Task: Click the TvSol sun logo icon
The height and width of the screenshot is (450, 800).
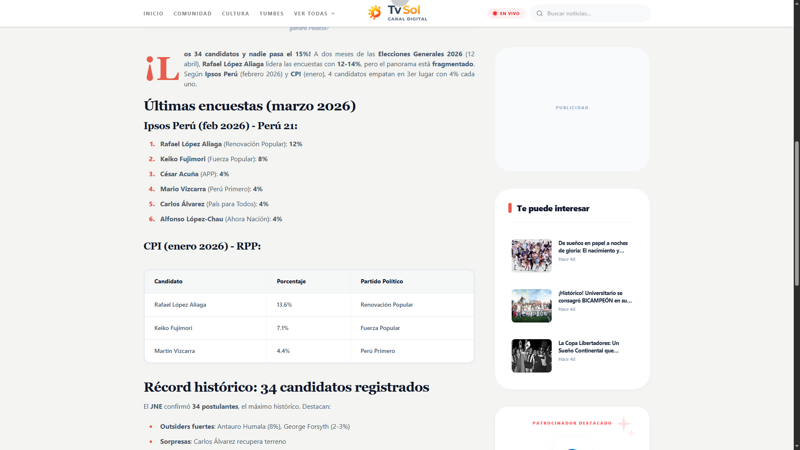Action: (x=374, y=12)
